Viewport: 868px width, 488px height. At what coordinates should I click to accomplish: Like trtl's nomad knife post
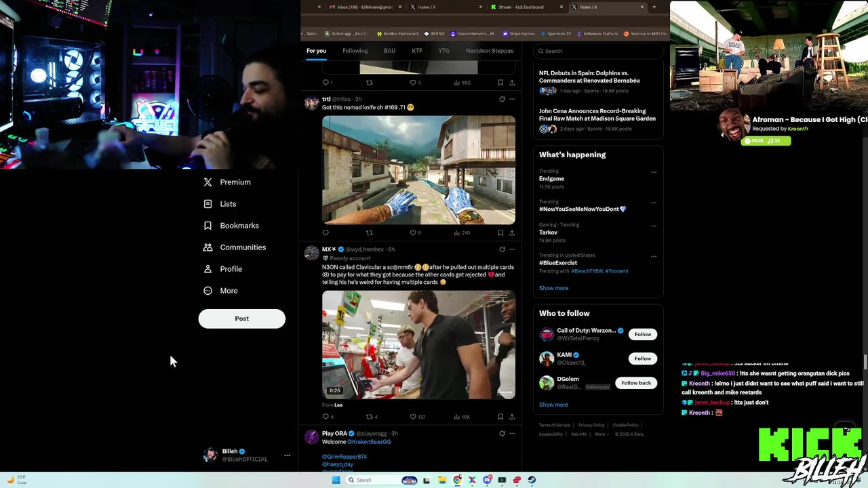[415, 232]
